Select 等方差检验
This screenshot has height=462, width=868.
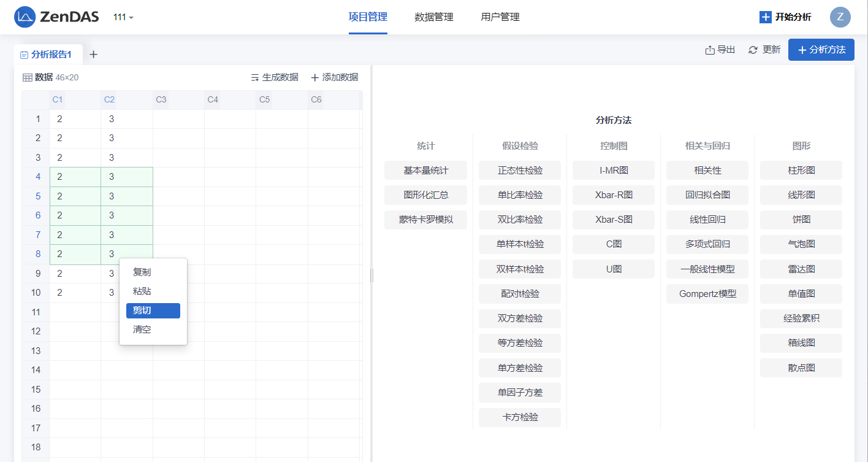point(520,343)
